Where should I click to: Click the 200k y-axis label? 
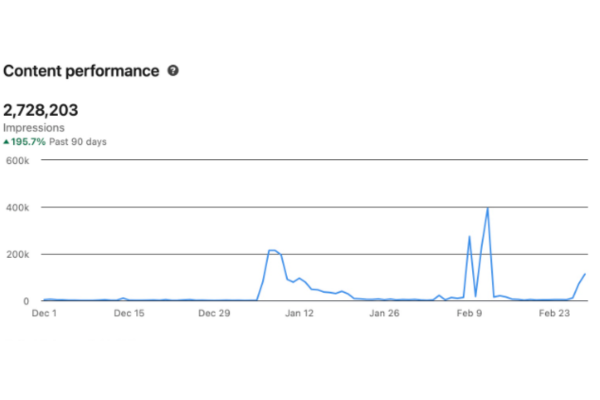coord(18,254)
